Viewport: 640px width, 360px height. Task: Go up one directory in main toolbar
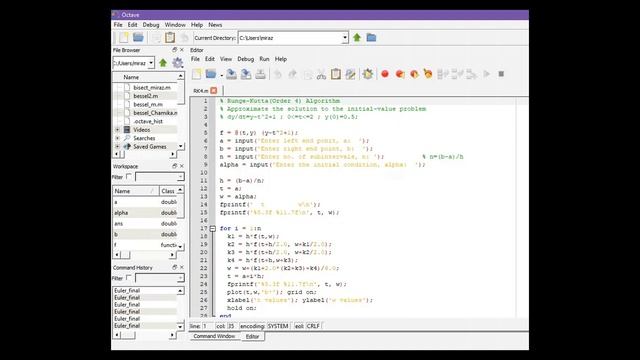point(357,38)
